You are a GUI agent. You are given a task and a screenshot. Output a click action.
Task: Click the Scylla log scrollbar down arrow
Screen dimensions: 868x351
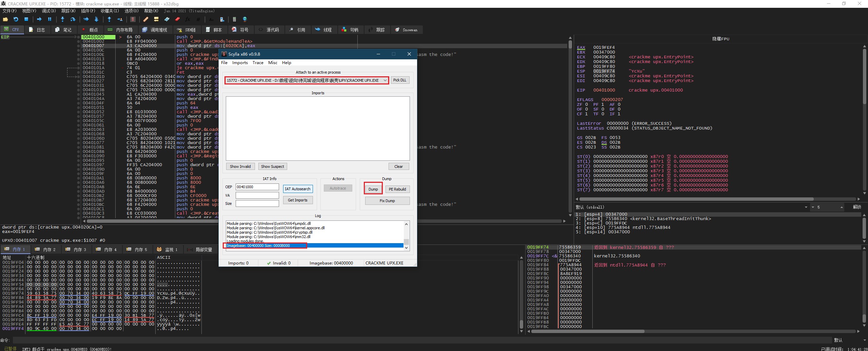click(406, 248)
